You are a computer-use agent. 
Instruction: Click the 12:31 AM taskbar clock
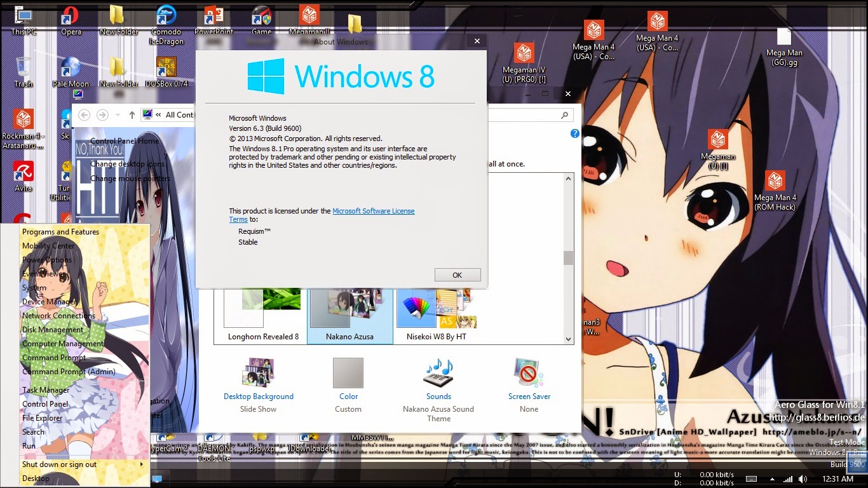click(x=837, y=478)
